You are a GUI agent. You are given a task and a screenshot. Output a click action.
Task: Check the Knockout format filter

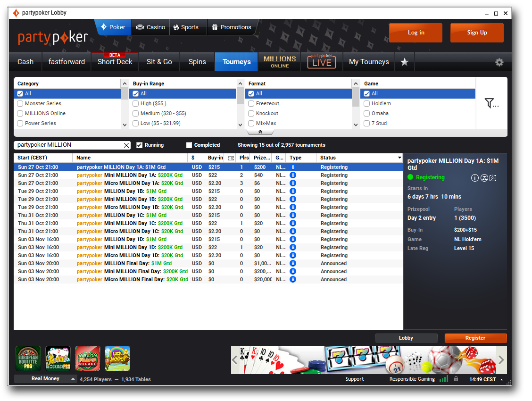pos(251,113)
